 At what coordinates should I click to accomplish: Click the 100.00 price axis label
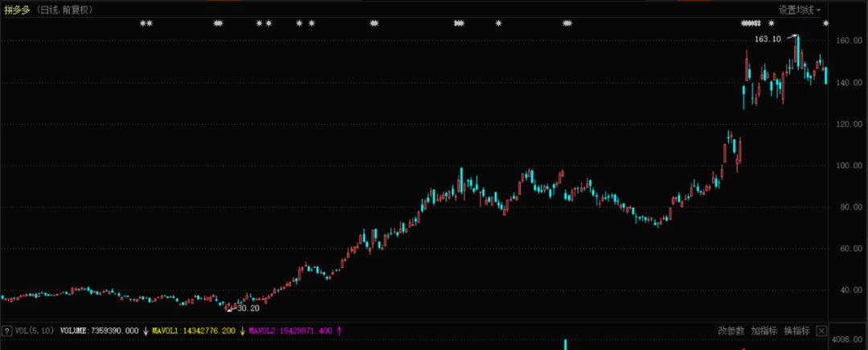(850, 166)
